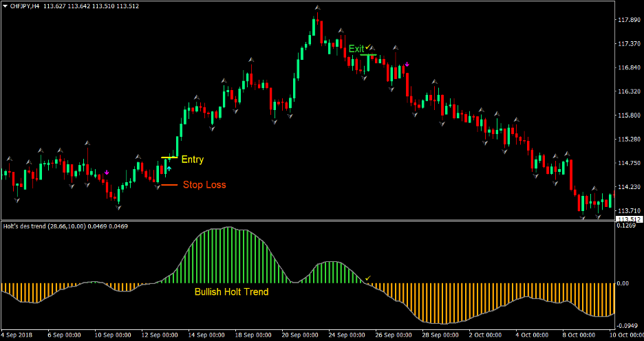Select the magenta sell arrow near 26 Sep
Viewport: 644px width, 341px height.
pyautogui.click(x=407, y=64)
